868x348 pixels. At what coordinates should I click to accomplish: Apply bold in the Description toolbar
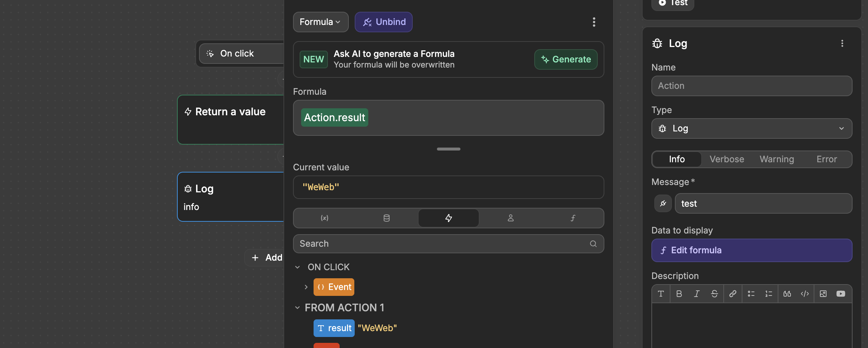pos(679,294)
